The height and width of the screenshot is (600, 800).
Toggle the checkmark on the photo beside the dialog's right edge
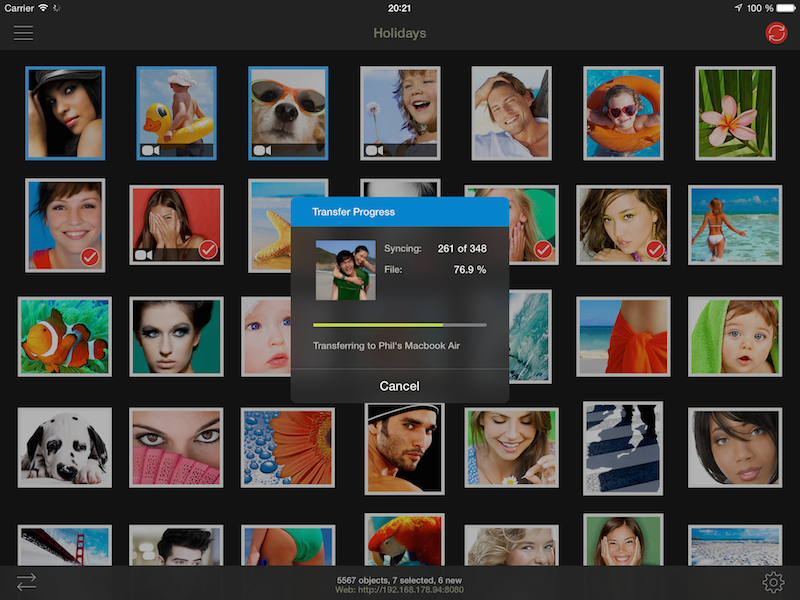click(543, 249)
